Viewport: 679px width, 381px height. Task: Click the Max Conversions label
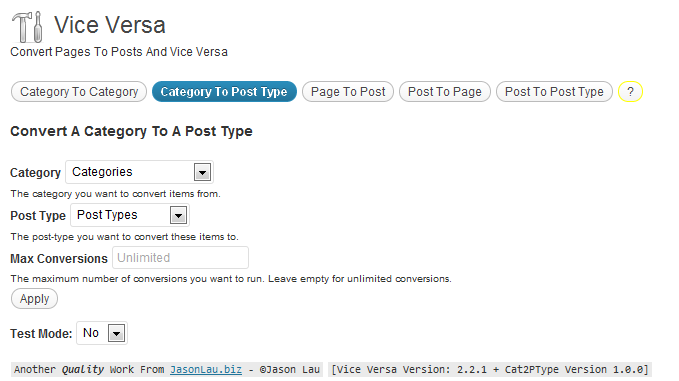pos(59,258)
